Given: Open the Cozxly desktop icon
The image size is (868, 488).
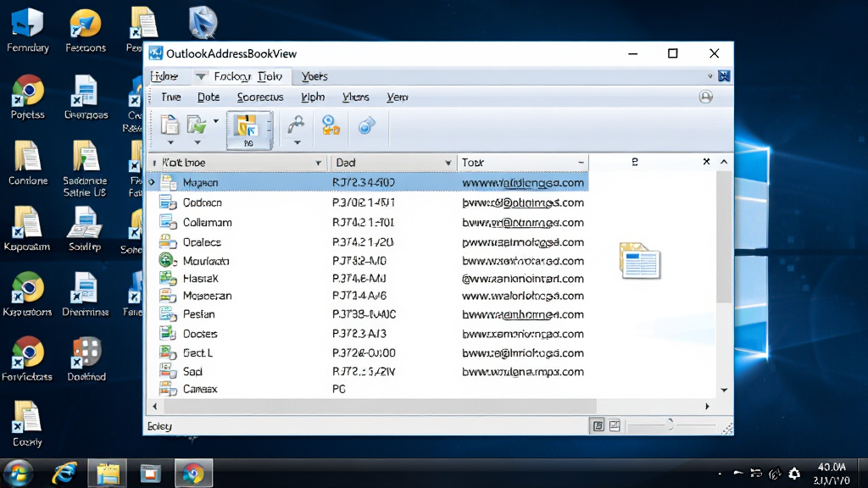Looking at the screenshot, I should point(27,424).
